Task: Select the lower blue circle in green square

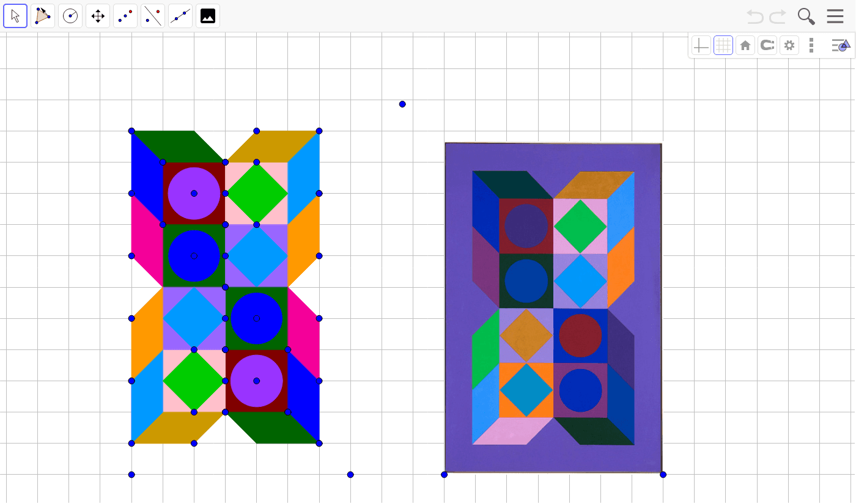Action: pyautogui.click(x=257, y=318)
